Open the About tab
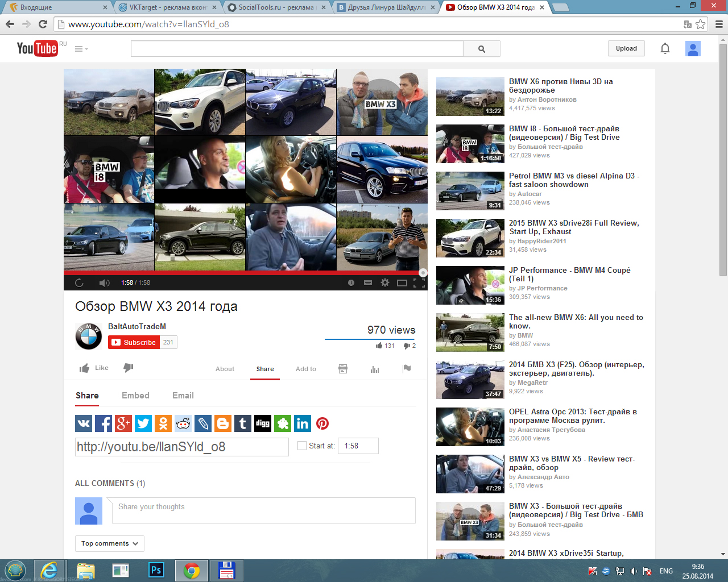This screenshot has height=582, width=728. click(225, 369)
